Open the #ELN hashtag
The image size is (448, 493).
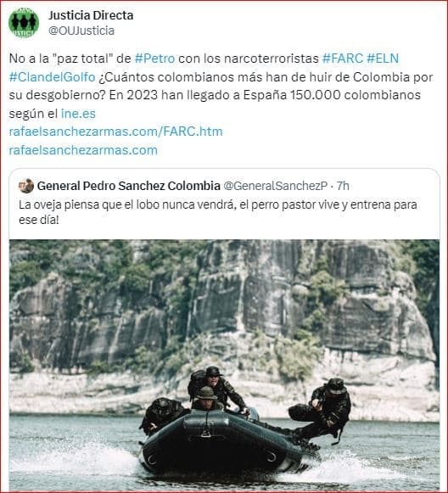[383, 59]
